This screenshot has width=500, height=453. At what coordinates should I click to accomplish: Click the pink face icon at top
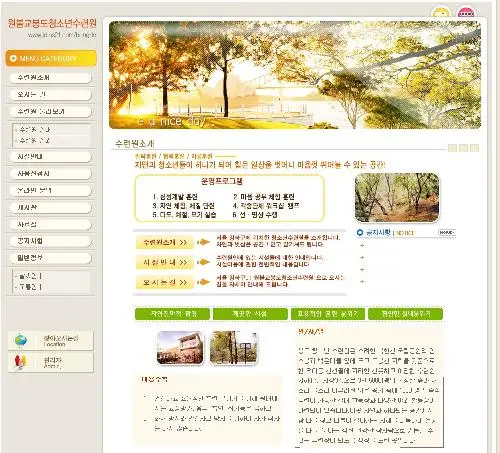(x=466, y=12)
